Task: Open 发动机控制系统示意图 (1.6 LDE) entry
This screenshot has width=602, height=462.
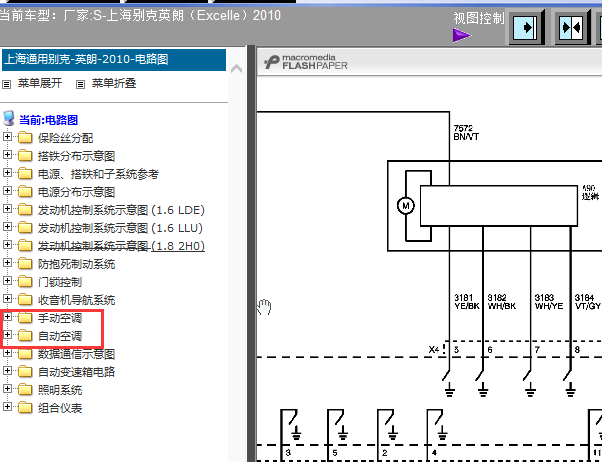Action: point(121,210)
